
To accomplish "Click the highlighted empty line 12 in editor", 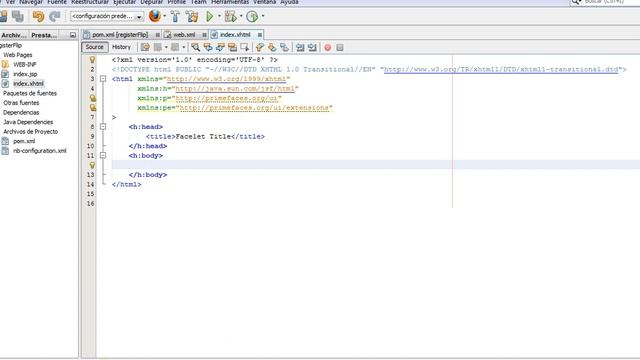I will 376,165.
